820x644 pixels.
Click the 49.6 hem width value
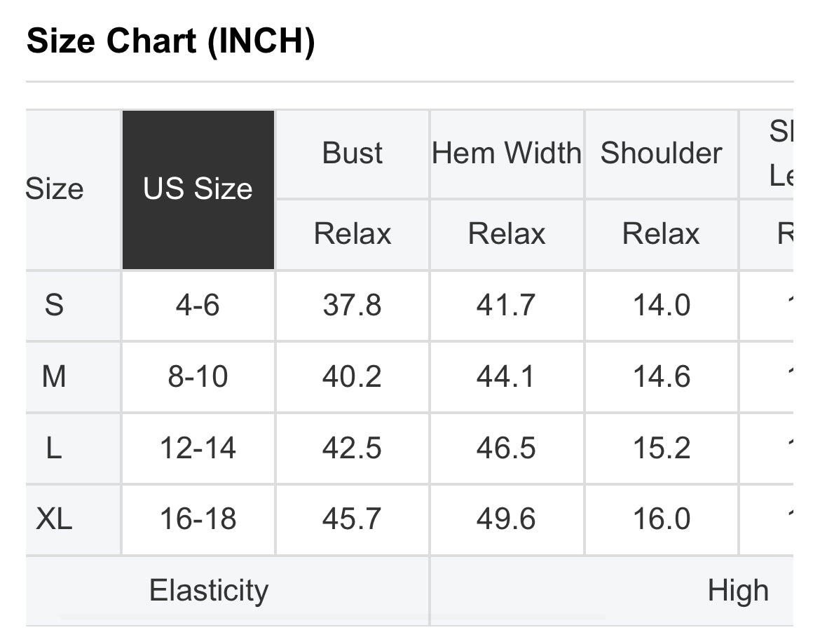pyautogui.click(x=507, y=519)
